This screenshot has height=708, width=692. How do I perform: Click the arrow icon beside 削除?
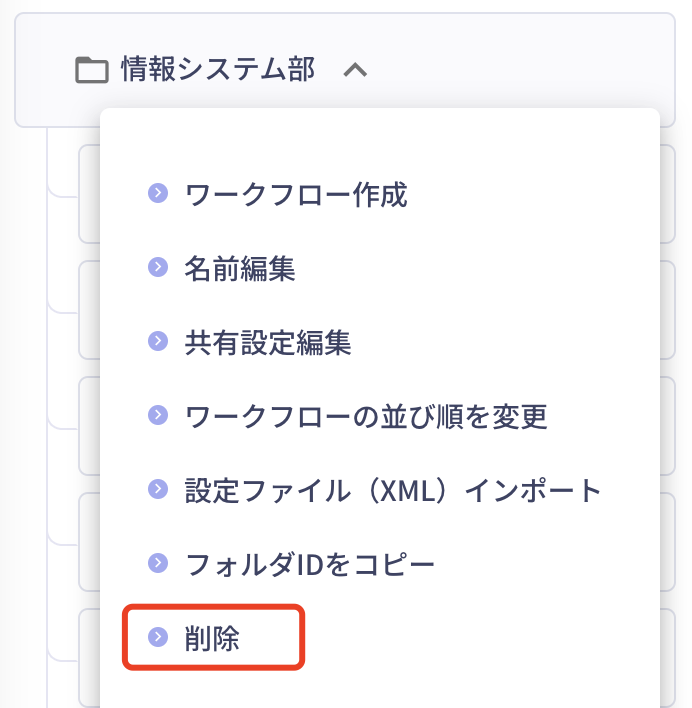click(158, 637)
